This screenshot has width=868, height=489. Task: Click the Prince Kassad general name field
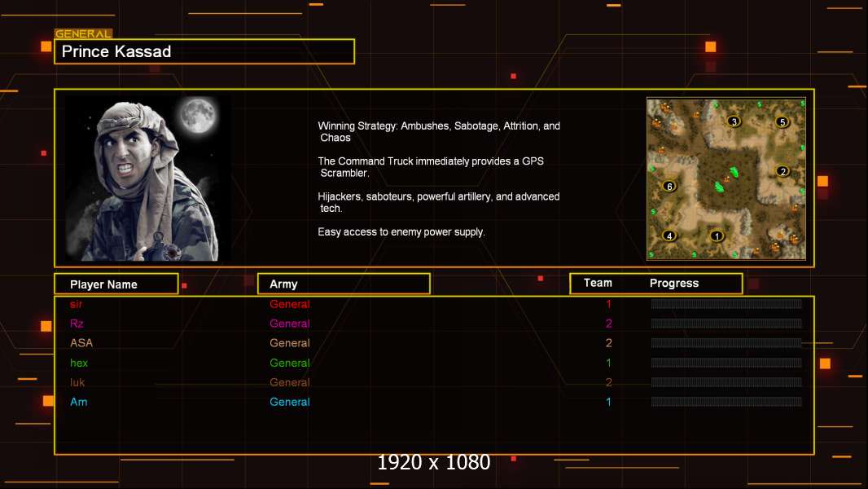click(204, 51)
